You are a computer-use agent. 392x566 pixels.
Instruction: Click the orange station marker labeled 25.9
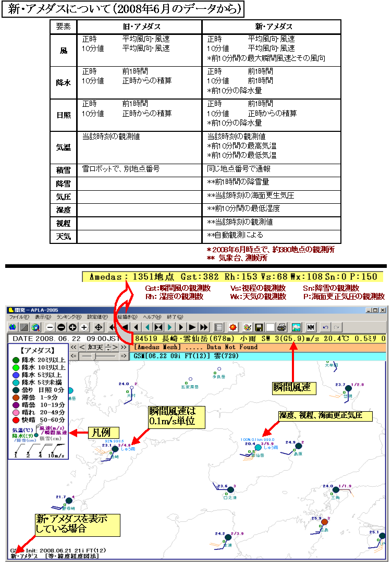(x=324, y=522)
